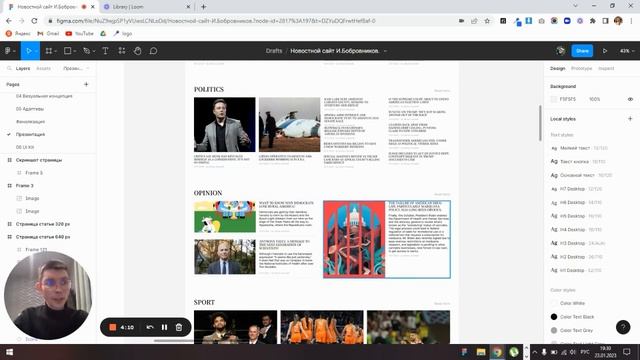Click the search icon in Layers panel

[x=9, y=69]
